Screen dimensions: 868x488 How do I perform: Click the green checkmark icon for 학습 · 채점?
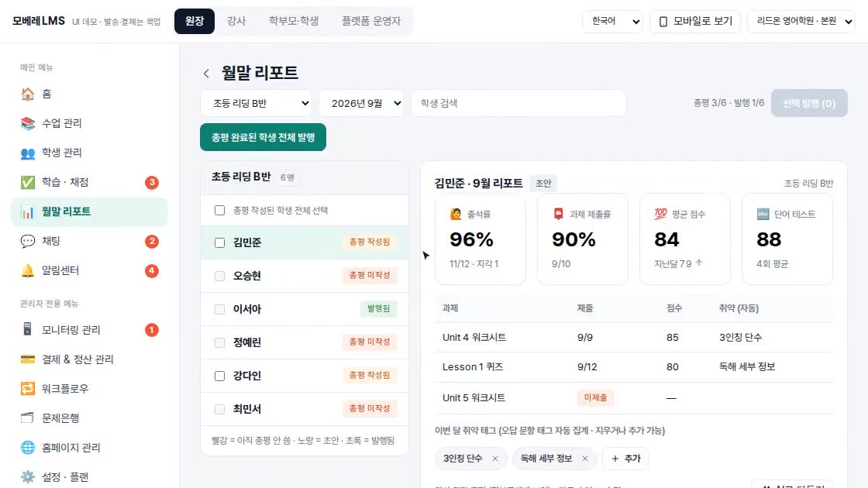pyautogui.click(x=27, y=183)
